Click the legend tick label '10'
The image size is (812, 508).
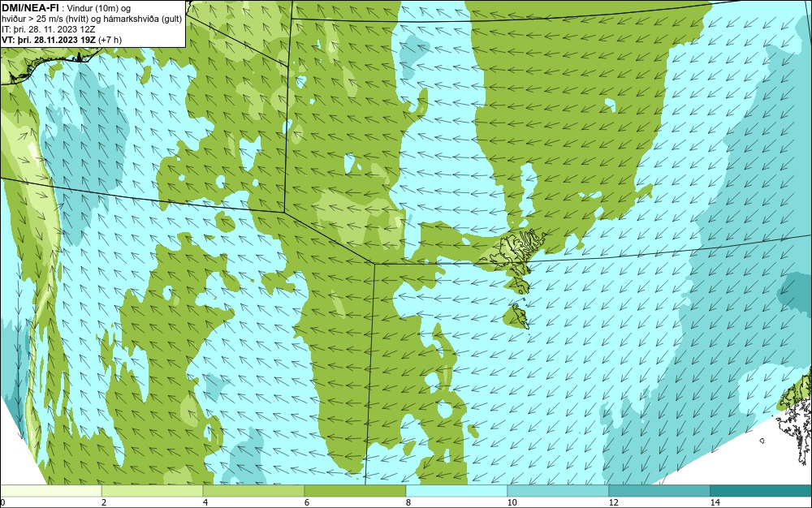[x=512, y=503]
